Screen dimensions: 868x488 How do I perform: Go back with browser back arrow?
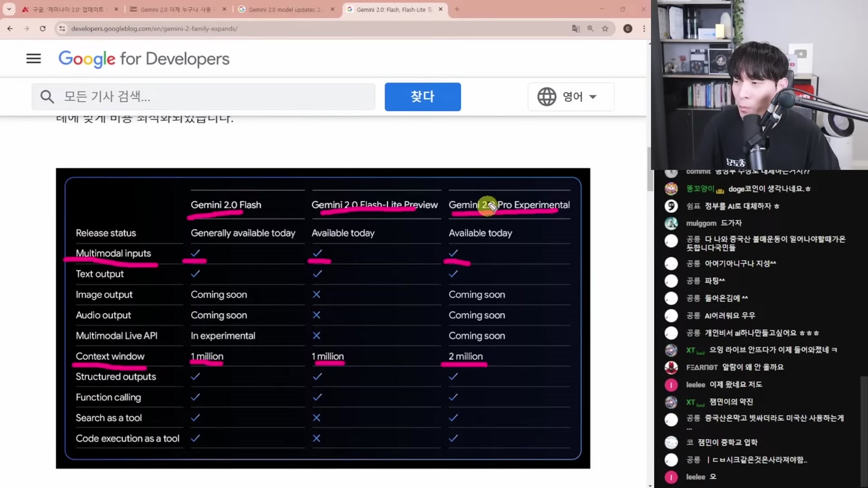pyautogui.click(x=10, y=28)
